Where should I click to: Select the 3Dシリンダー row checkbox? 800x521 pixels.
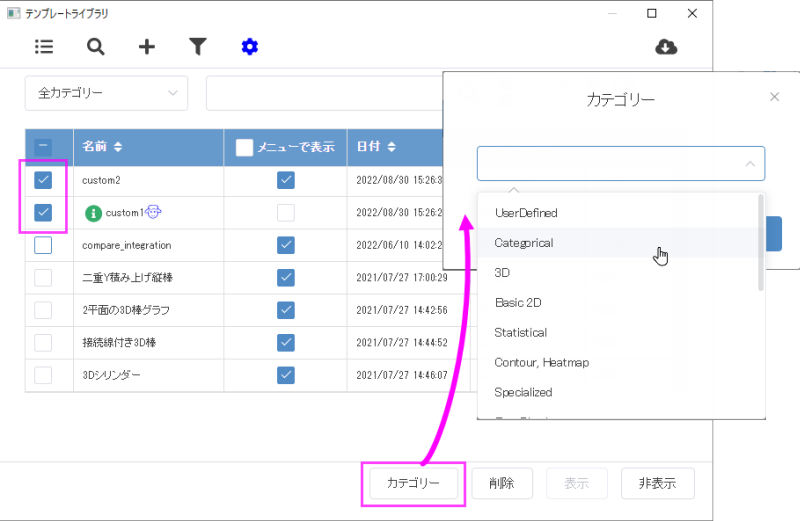coord(43,375)
